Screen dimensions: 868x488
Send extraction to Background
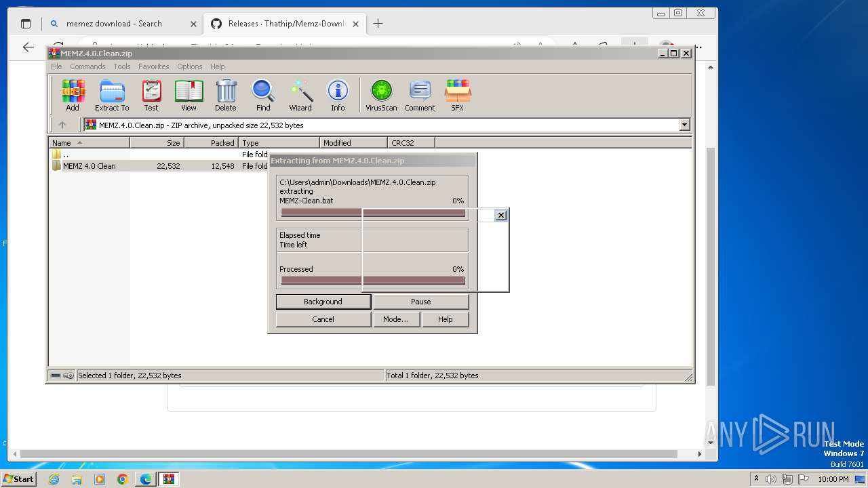(x=323, y=302)
